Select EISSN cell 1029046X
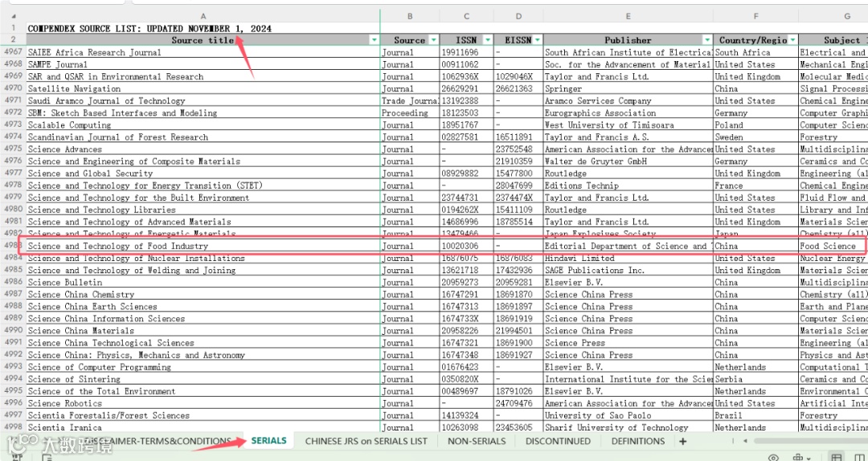Image resolution: width=868 pixels, height=461 pixels. click(518, 77)
